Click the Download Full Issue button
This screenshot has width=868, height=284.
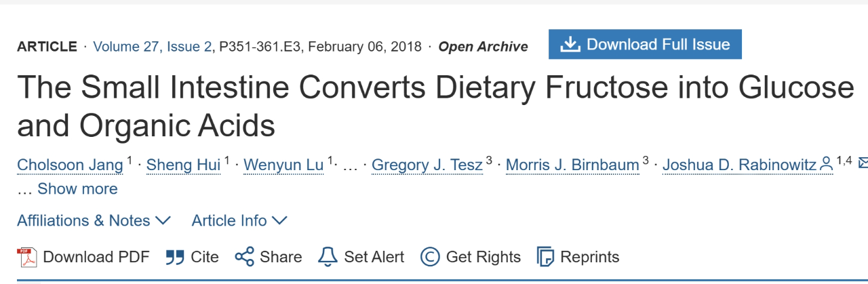[x=645, y=45]
